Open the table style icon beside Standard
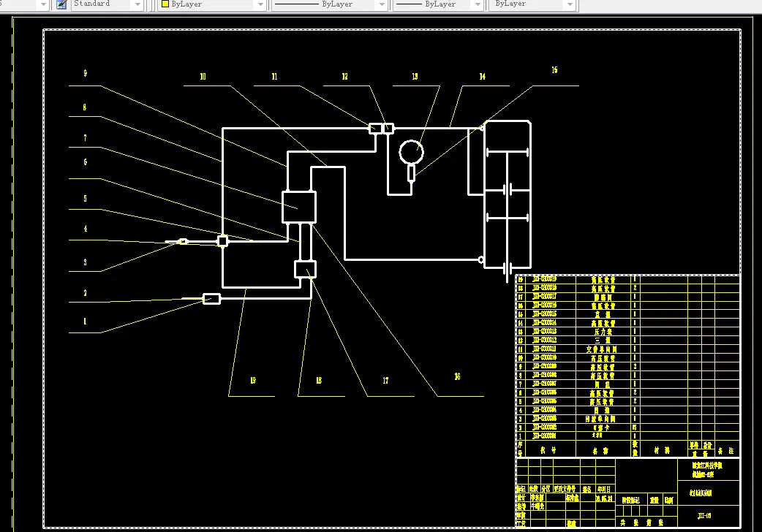Image resolution: width=762 pixels, height=532 pixels. (61, 4)
